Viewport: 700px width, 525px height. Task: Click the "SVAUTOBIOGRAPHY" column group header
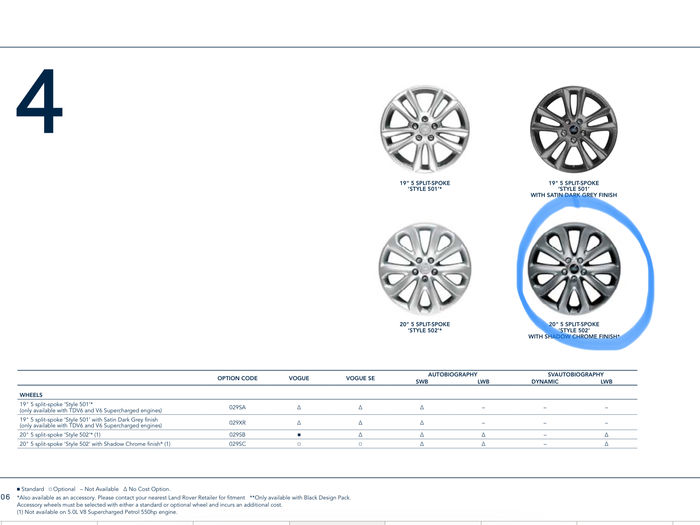(x=575, y=374)
